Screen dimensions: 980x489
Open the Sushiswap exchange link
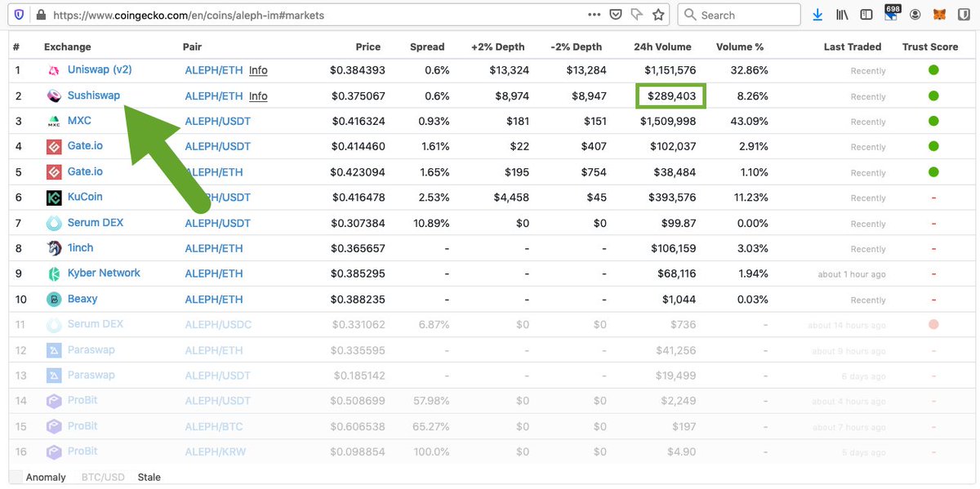pyautogui.click(x=94, y=95)
